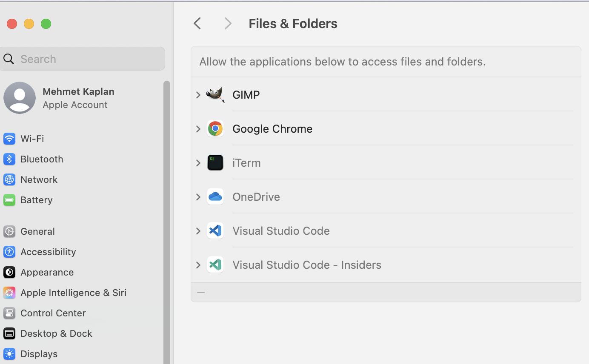Click the Visual Studio Code icon
Image resolution: width=589 pixels, height=364 pixels.
coord(215,230)
